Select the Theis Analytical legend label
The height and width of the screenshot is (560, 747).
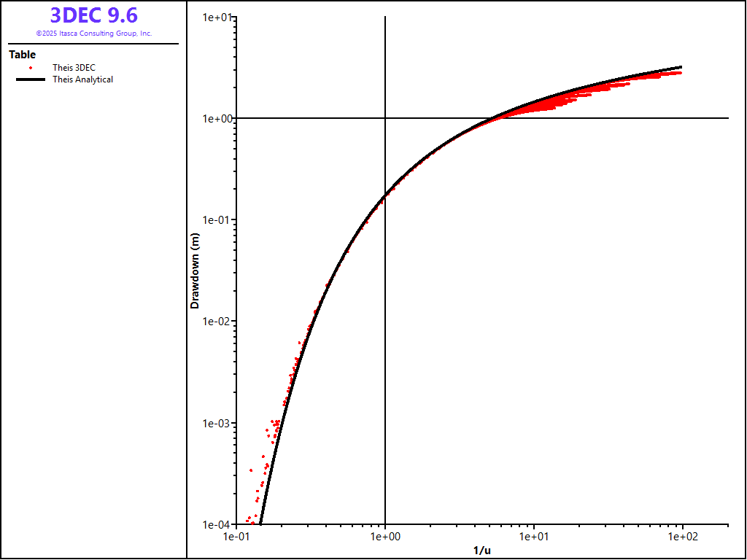point(82,79)
